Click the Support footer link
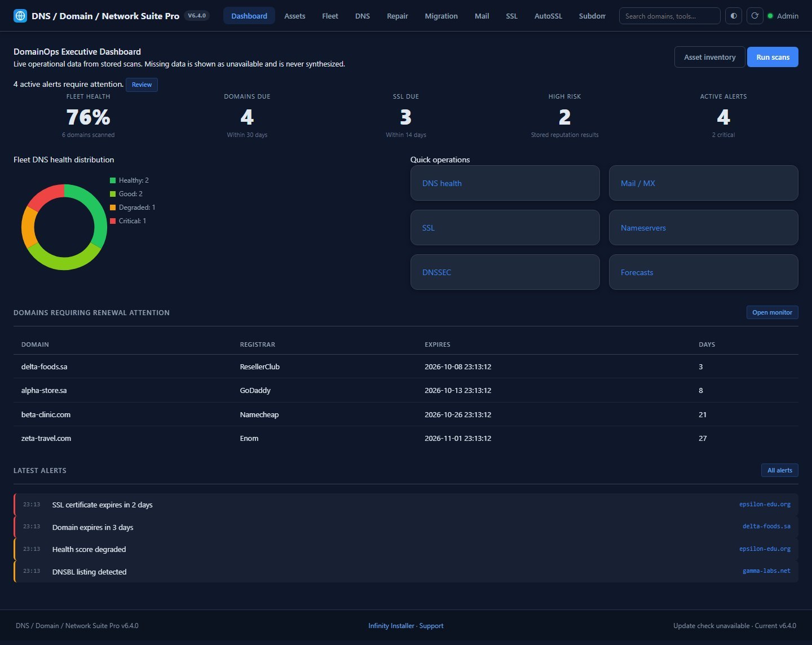812x645 pixels. [431, 626]
